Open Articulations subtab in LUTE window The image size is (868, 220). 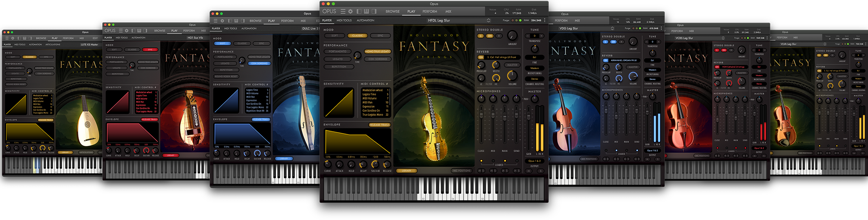pos(53,45)
